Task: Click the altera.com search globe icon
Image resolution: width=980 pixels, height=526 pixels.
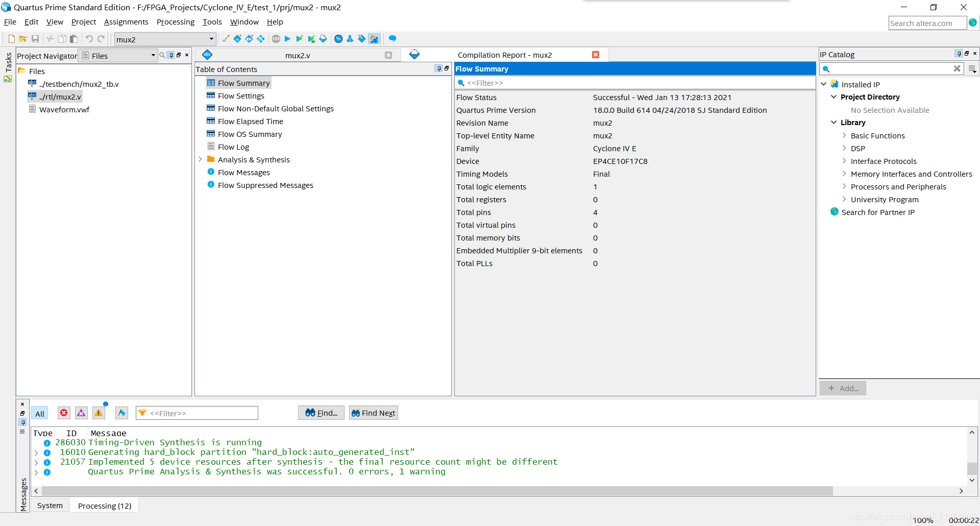Action: pyautogui.click(x=973, y=22)
